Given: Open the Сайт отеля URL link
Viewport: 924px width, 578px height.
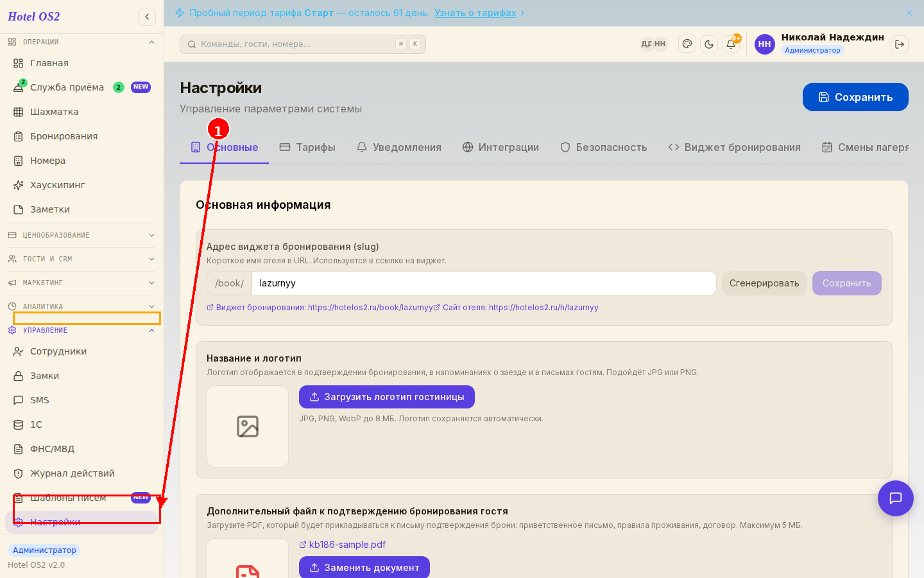Looking at the screenshot, I should pyautogui.click(x=516, y=308).
